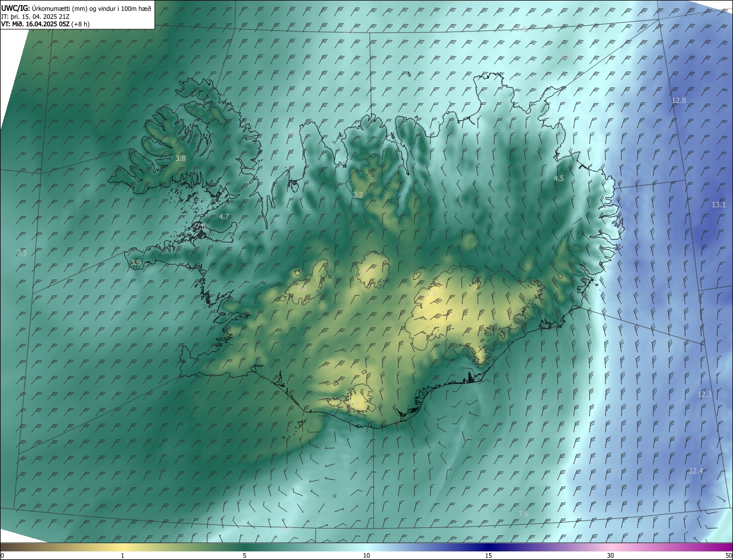Click the 1 label on the colour scale
Image resolution: width=733 pixels, height=560 pixels.
123,555
